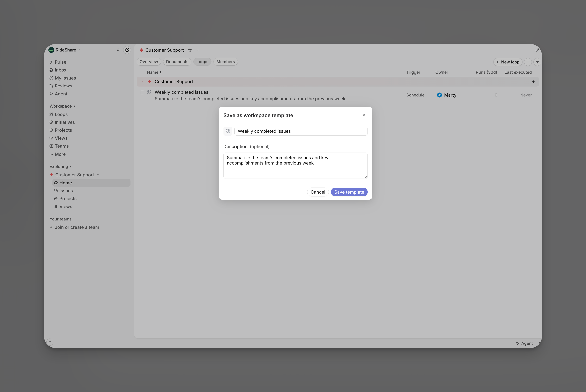
Task: Open Home under Customer Support in sidebar
Action: [91, 183]
